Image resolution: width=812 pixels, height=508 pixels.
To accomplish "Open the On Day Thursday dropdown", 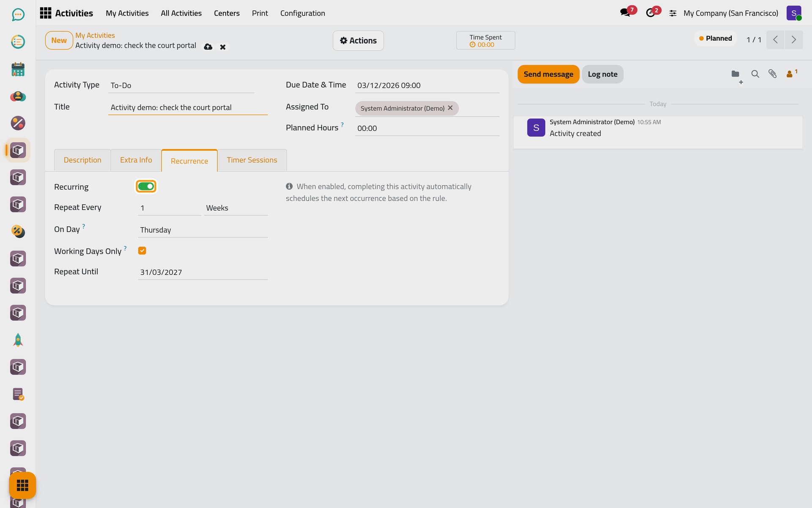I will (203, 230).
